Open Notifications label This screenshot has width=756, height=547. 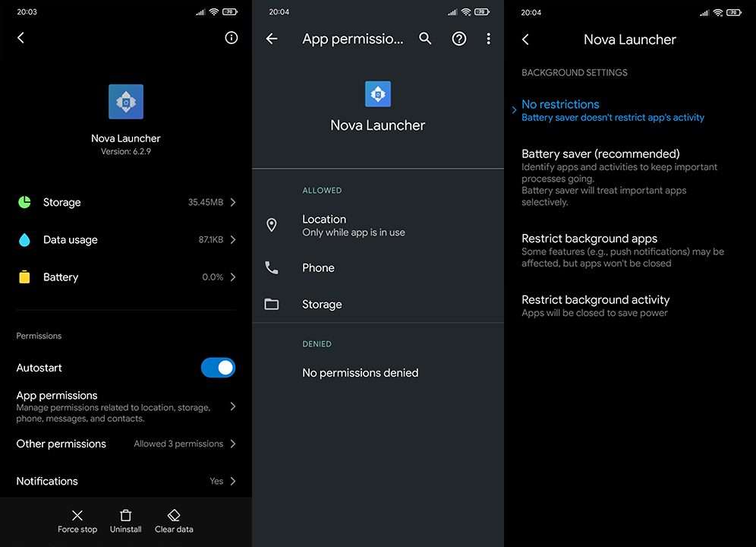click(47, 481)
